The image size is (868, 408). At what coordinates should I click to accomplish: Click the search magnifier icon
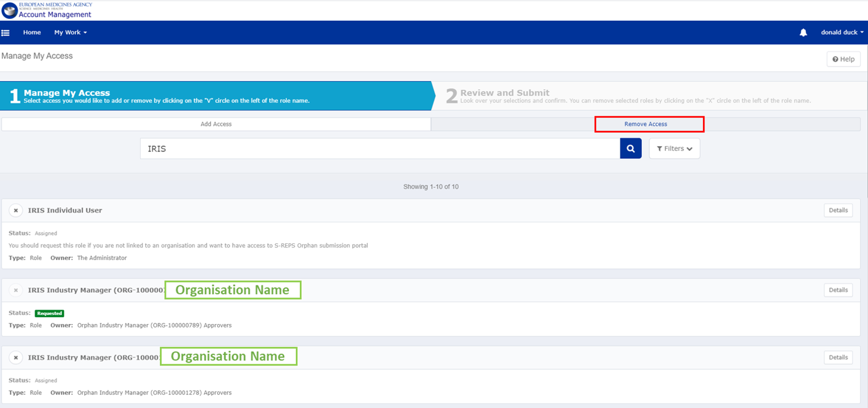630,148
